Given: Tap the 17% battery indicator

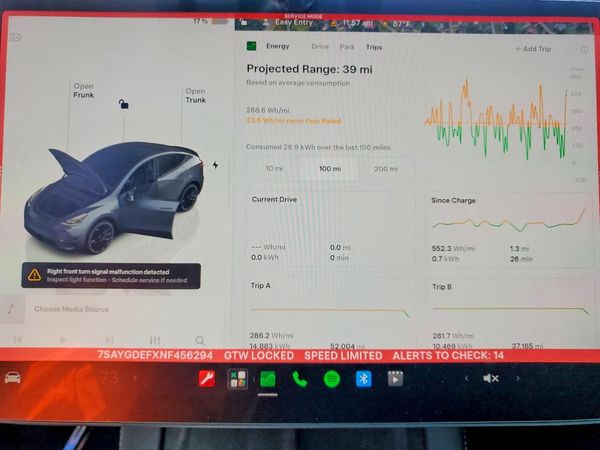Looking at the screenshot, I should [210, 21].
